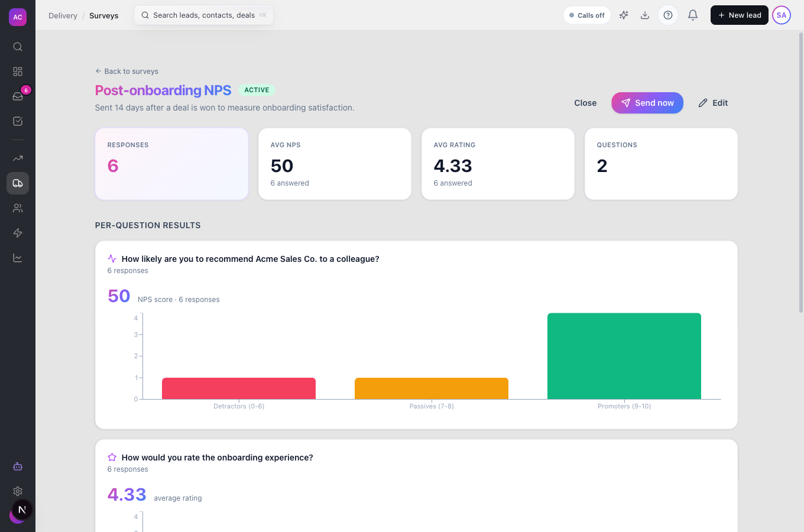This screenshot has width=804, height=532.
Task: Click the sparkle AI icon in top bar
Action: pos(624,15)
